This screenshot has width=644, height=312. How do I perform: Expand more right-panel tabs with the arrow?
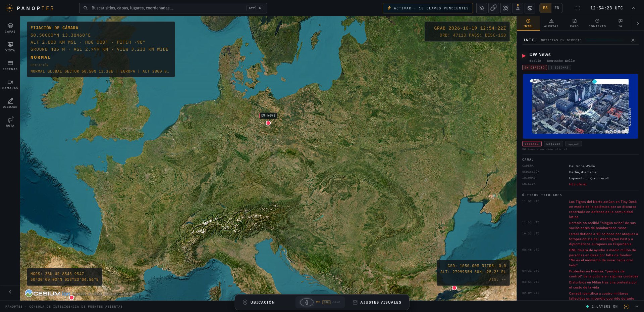point(638,24)
